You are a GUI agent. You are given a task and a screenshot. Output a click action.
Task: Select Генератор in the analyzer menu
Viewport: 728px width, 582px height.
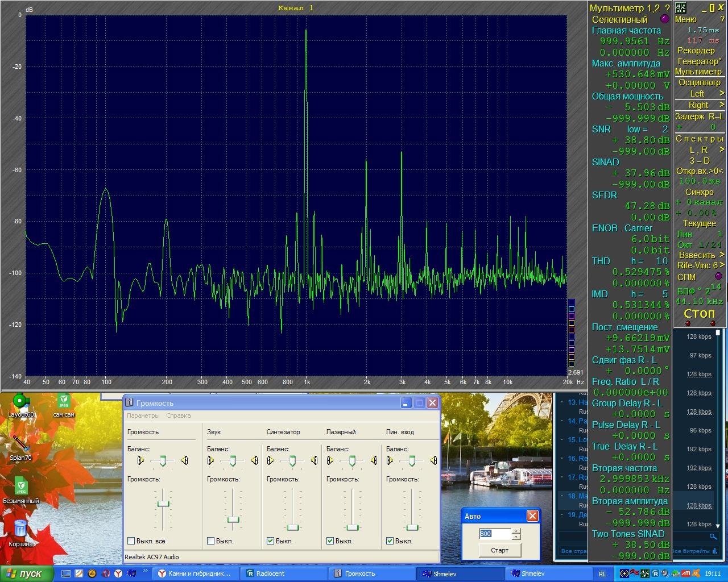[x=699, y=61]
